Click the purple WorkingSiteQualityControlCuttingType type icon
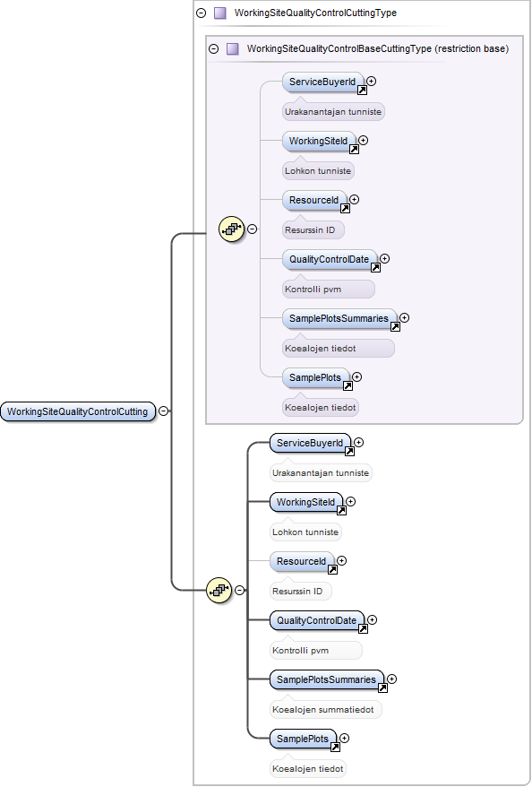Viewport: 532px width, 787px height. pos(219,13)
